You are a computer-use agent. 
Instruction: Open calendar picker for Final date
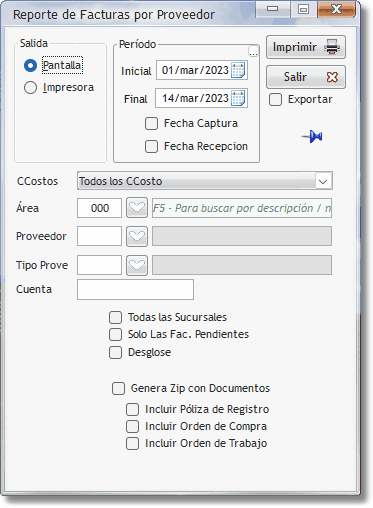[238, 98]
